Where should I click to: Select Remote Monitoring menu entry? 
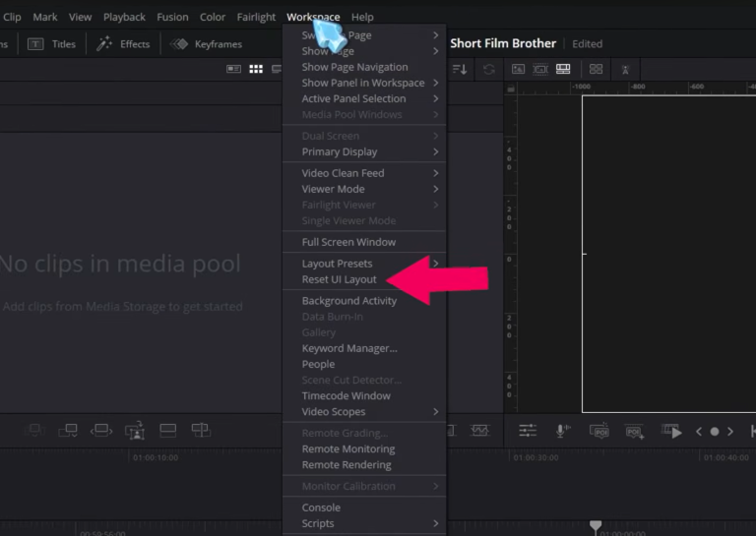(364, 448)
